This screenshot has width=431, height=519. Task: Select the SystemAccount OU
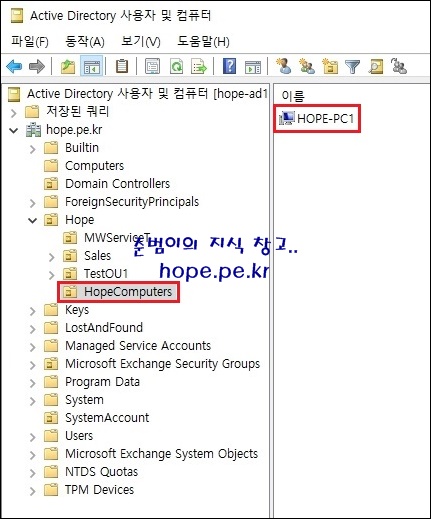click(107, 418)
